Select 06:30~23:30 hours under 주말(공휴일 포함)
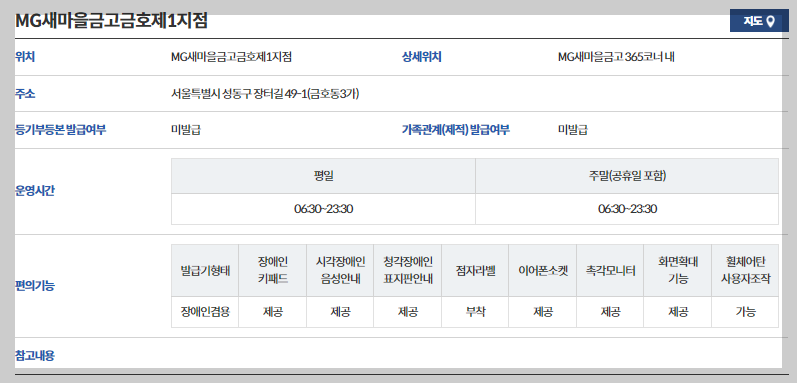This screenshot has width=797, height=383. click(x=627, y=209)
